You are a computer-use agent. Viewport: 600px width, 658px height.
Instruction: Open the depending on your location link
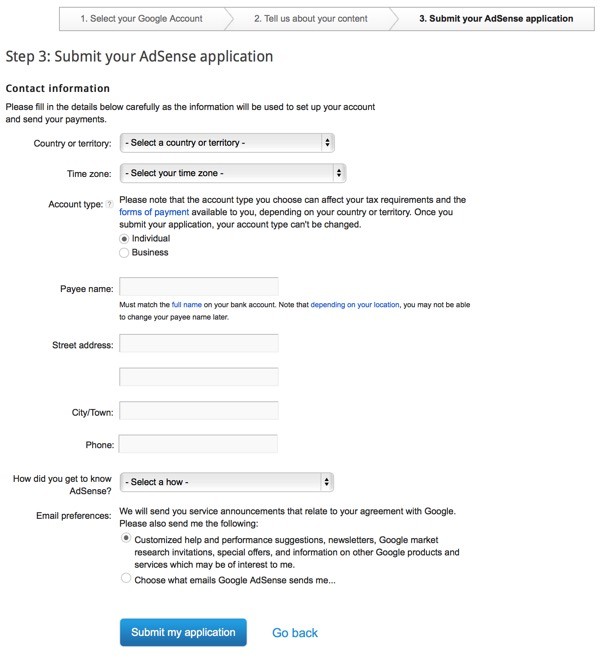tap(355, 305)
